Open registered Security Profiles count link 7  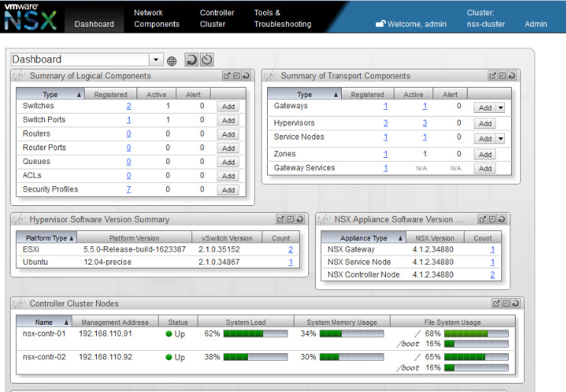[128, 189]
